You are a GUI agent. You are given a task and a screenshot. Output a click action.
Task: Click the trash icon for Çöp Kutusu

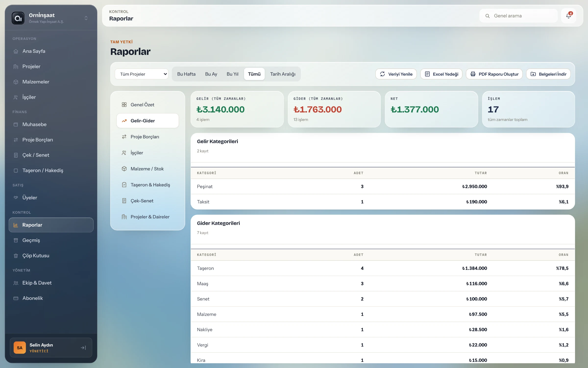16,256
